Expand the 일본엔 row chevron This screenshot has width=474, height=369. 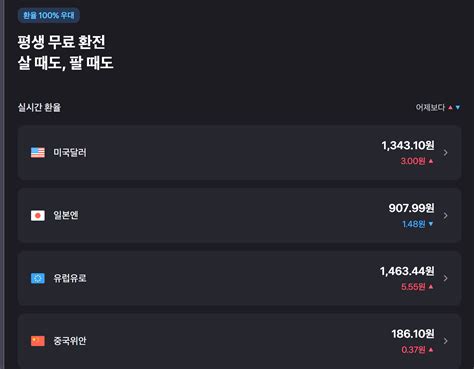446,215
